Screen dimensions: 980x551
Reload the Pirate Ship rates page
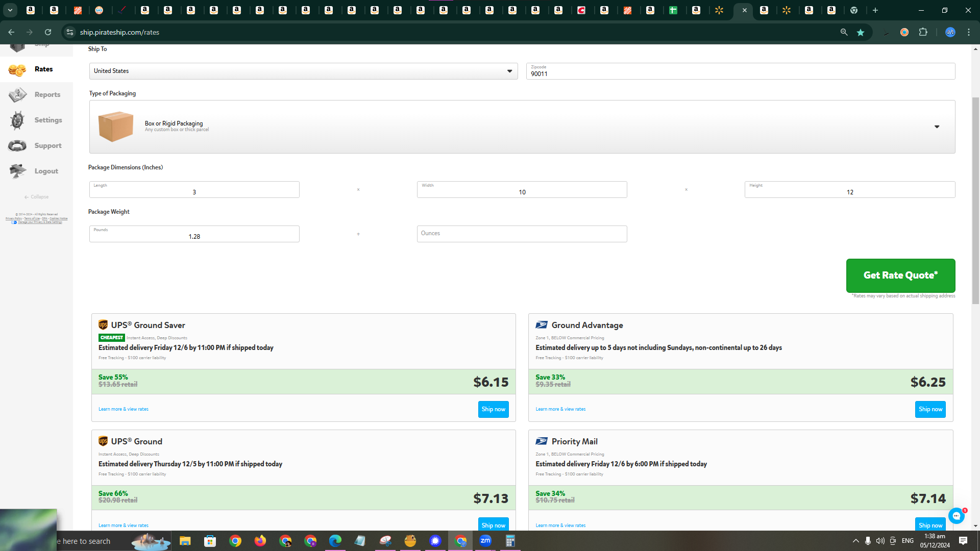pyautogui.click(x=48, y=32)
